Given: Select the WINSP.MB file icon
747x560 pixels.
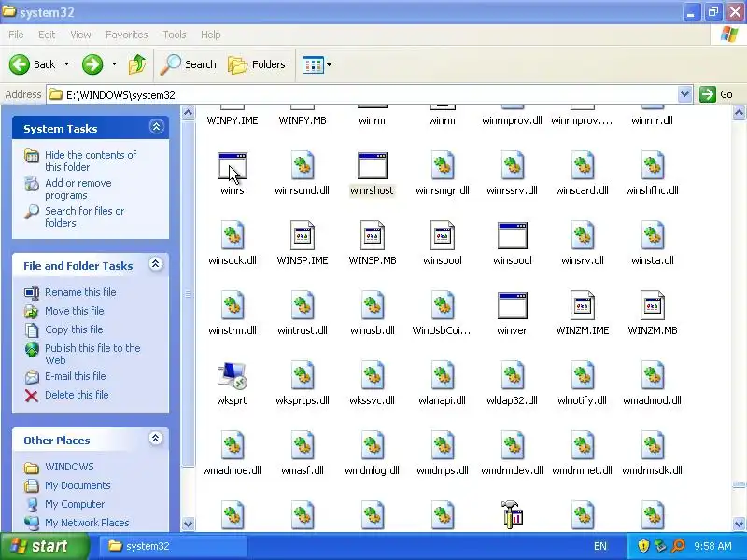Looking at the screenshot, I should tap(372, 235).
